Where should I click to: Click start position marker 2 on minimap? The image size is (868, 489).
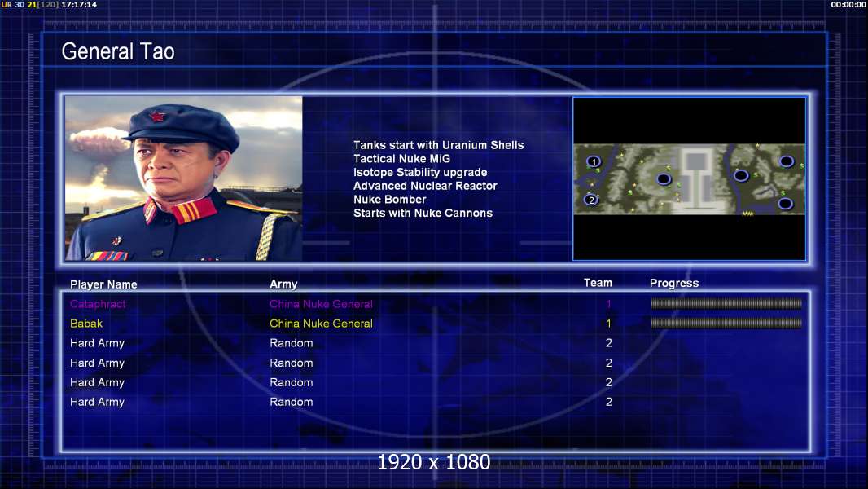point(591,200)
